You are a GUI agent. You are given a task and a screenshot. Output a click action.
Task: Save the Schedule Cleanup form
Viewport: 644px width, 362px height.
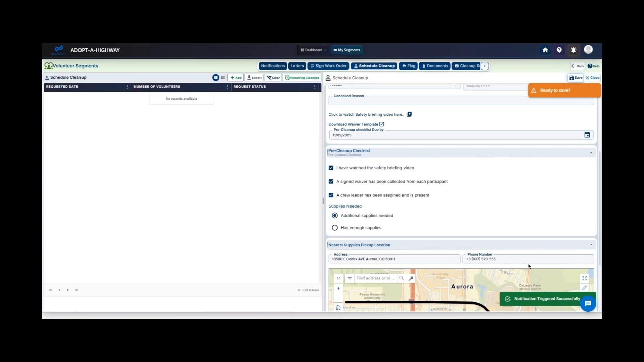coord(575,78)
